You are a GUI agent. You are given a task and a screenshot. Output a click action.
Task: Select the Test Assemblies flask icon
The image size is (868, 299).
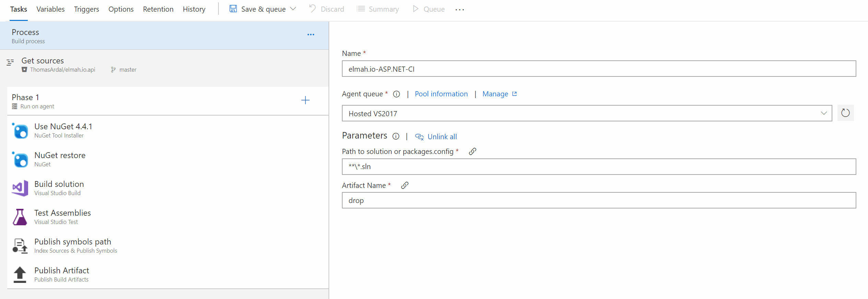[x=20, y=217]
